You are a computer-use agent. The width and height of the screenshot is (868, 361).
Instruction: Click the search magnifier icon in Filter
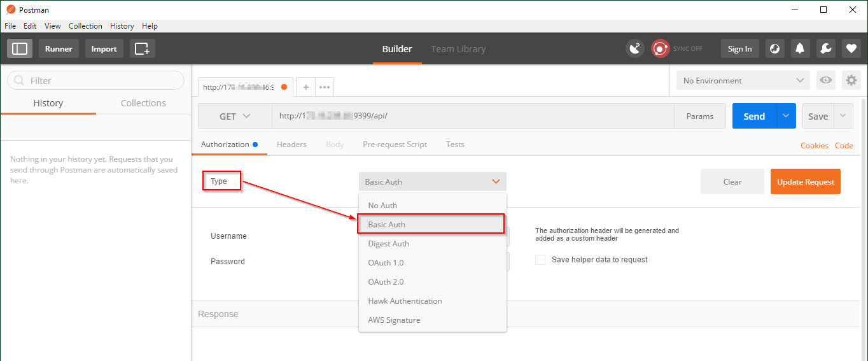pyautogui.click(x=19, y=80)
